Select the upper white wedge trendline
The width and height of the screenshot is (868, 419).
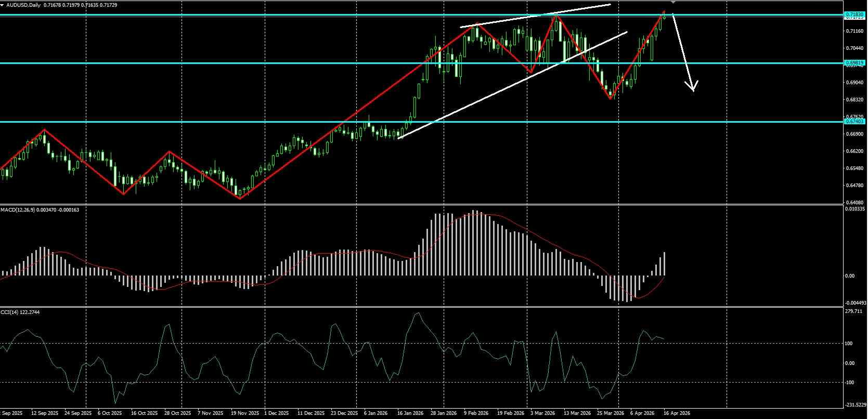[536, 15]
